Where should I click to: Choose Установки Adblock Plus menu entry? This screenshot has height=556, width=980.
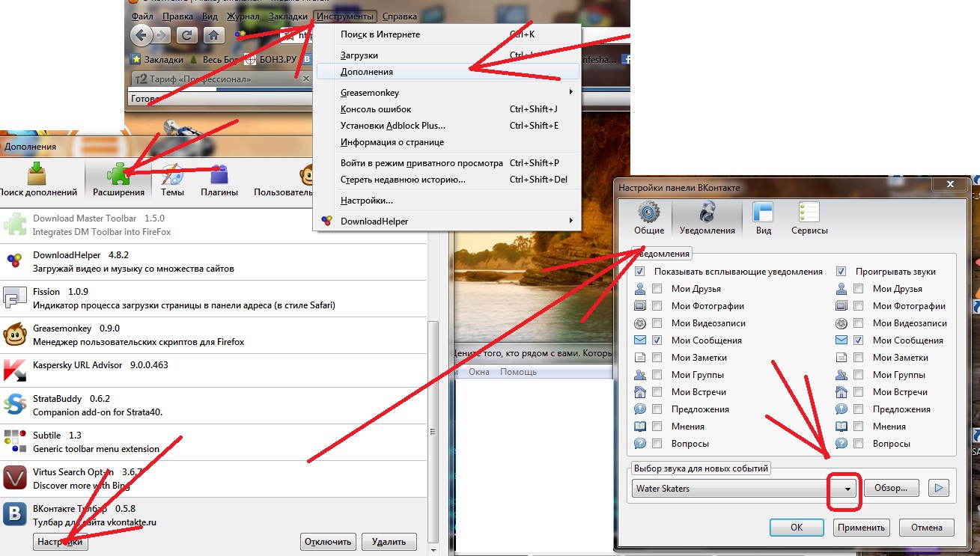pos(447,126)
